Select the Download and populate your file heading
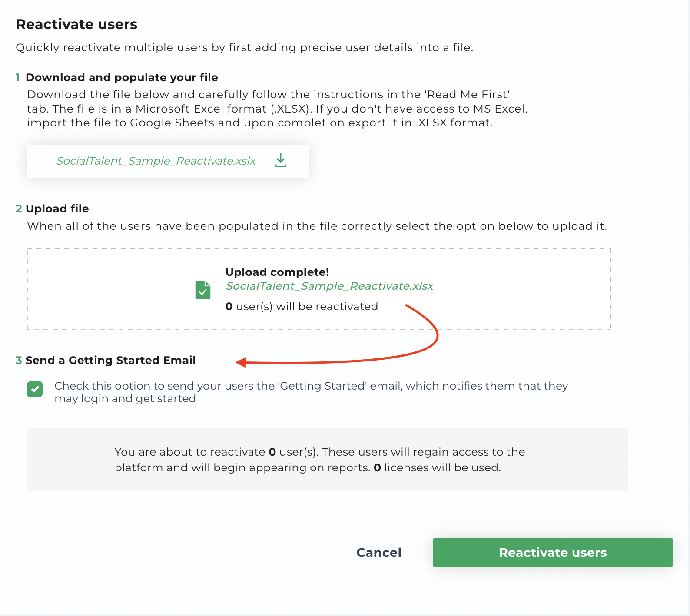690x616 pixels. 122,78
